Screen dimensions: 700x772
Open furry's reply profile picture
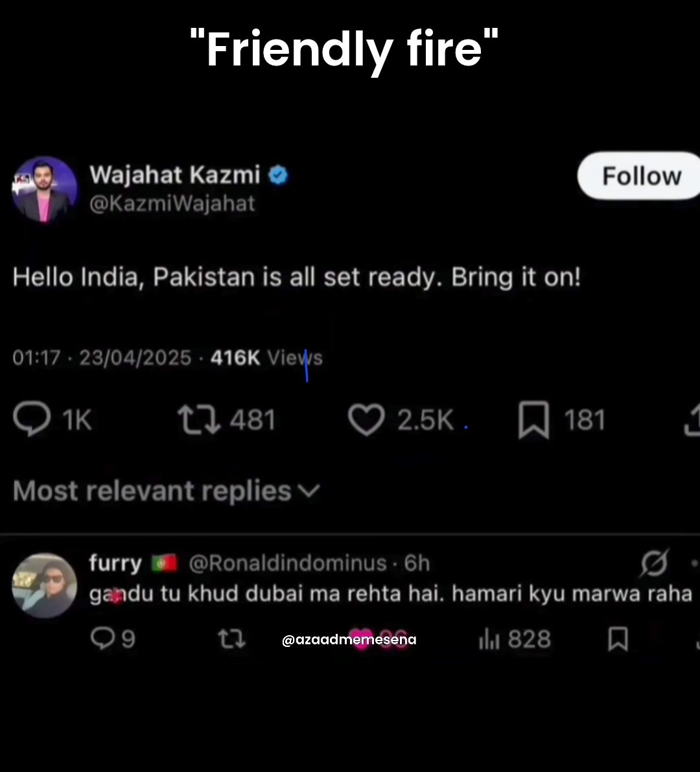[44, 585]
